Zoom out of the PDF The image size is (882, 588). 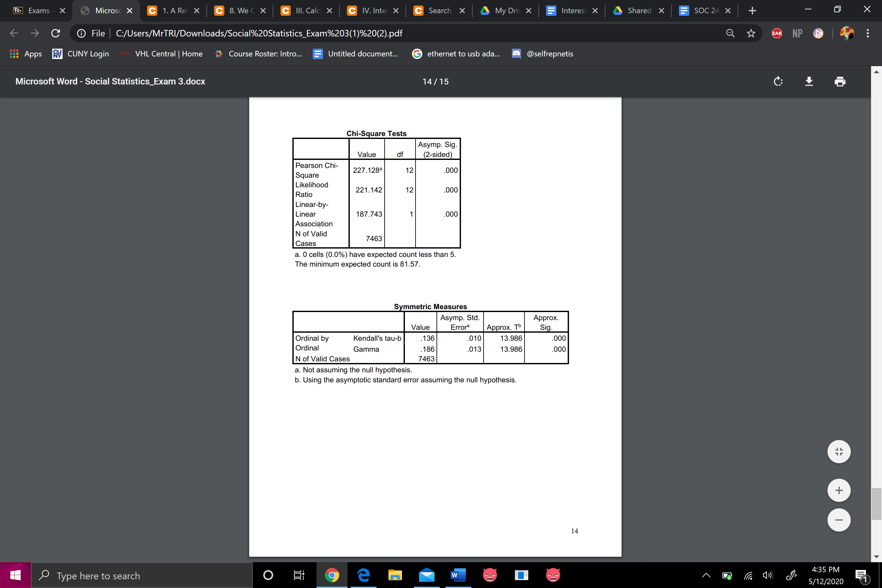pos(838,520)
